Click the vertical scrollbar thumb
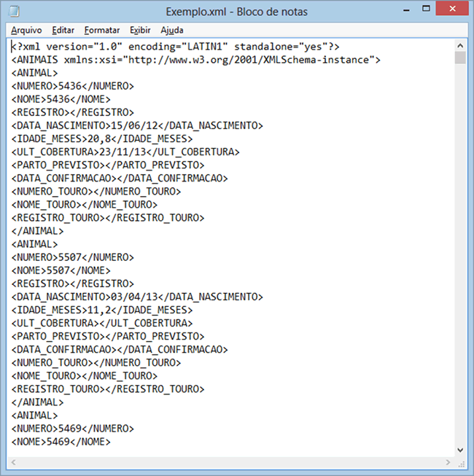 460,58
